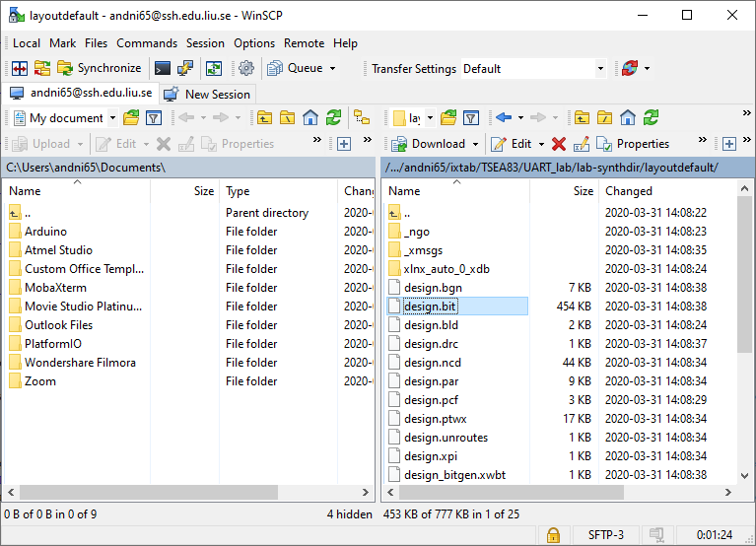Image resolution: width=756 pixels, height=546 pixels.
Task: Click the local Open Directory folder icon
Action: [131, 118]
